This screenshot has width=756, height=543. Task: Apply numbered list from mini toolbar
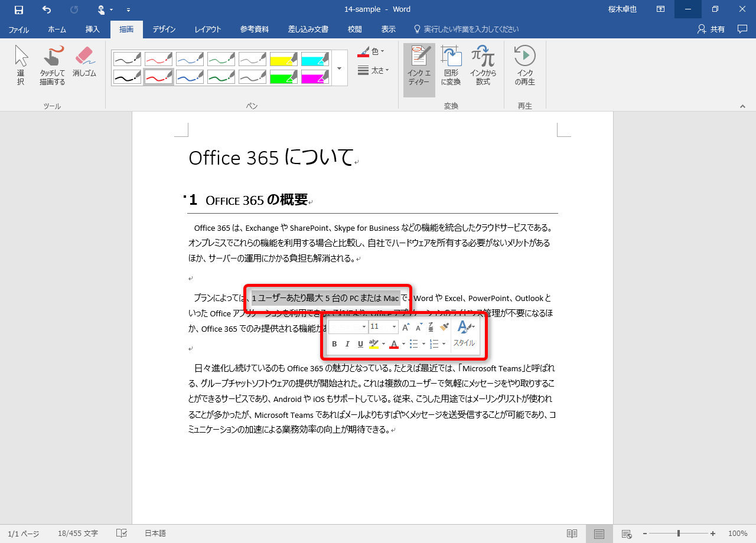434,344
